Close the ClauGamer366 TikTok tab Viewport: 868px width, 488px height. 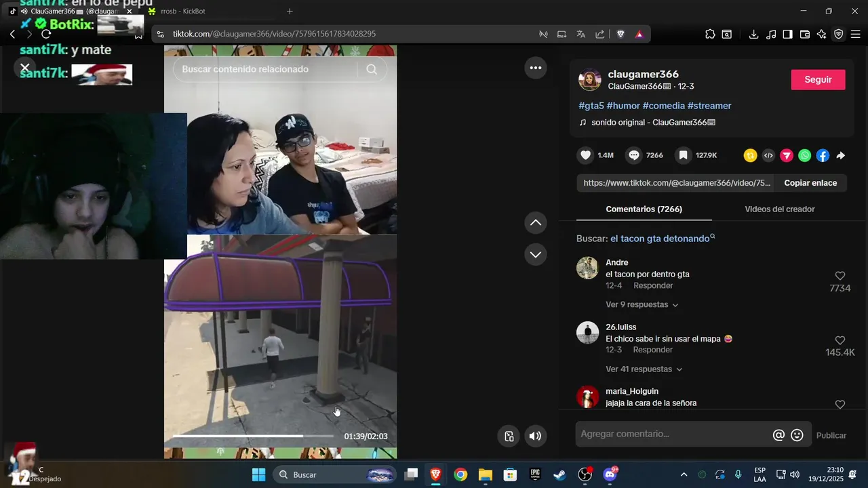point(130,11)
